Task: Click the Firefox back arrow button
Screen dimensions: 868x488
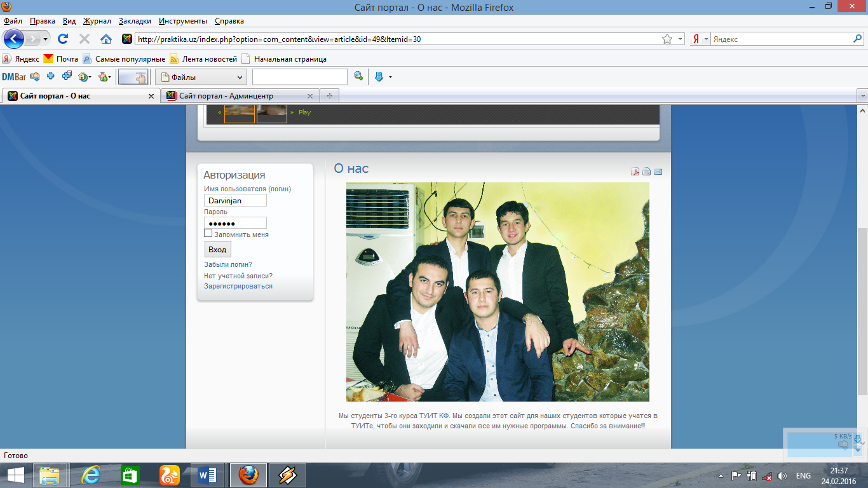Action: tap(14, 39)
